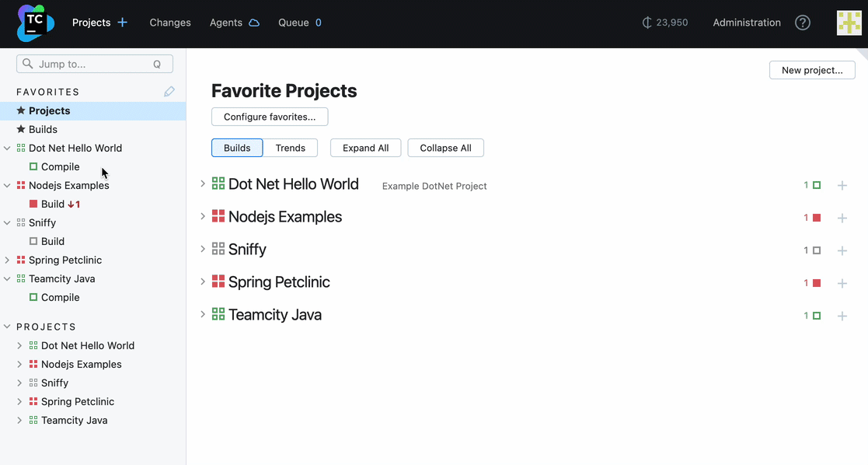This screenshot has height=465, width=868.
Task: Switch to the Trends view
Action: (x=291, y=148)
